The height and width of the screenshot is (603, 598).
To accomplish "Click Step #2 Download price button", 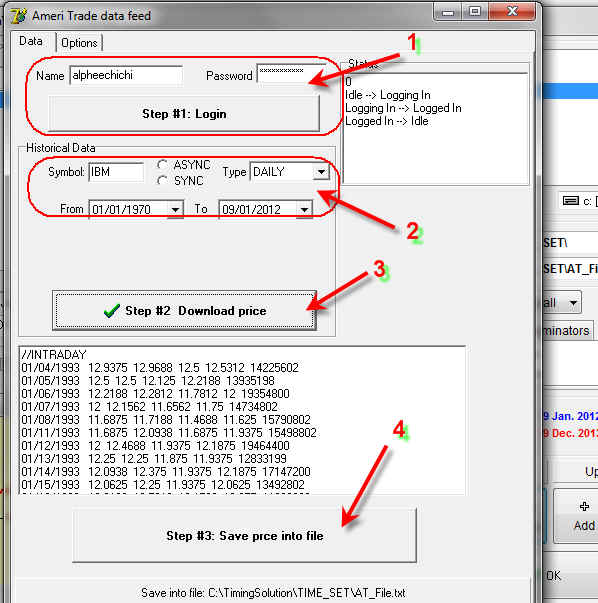I will [x=184, y=310].
